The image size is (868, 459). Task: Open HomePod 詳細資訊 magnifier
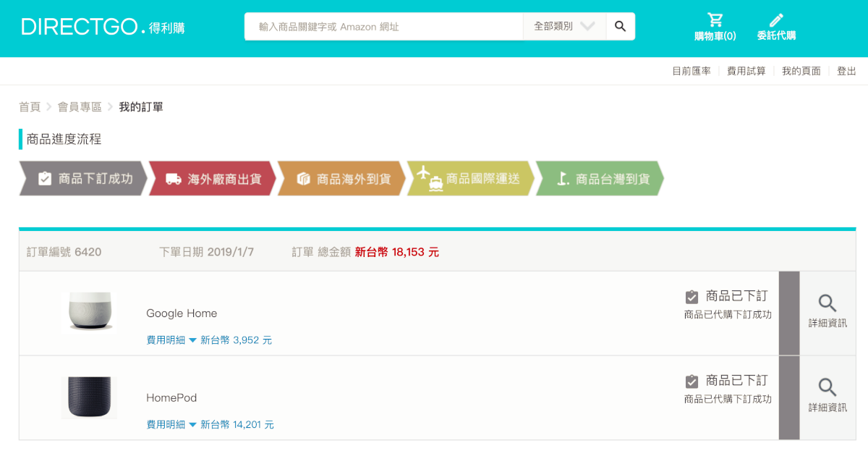point(827,387)
